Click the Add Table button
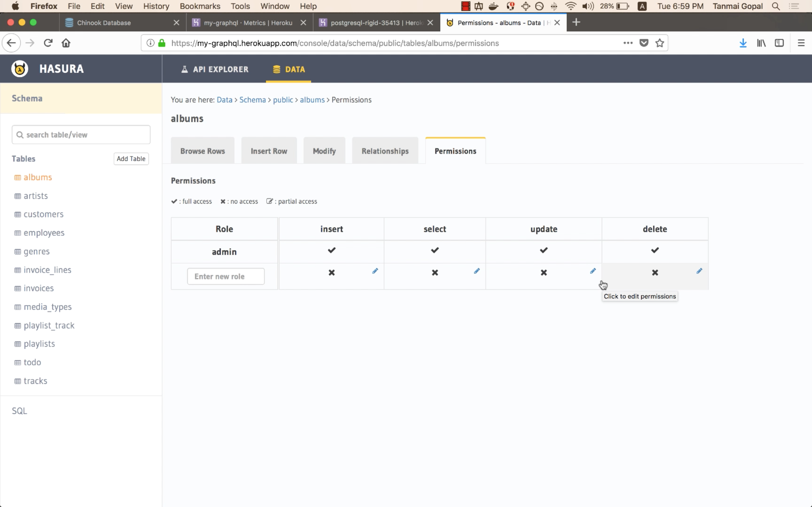The image size is (812, 507). tap(131, 159)
